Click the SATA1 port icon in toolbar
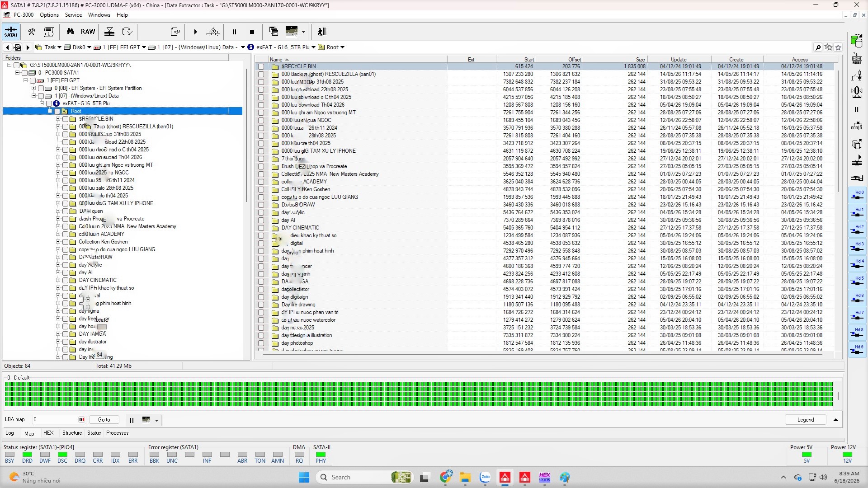 (x=11, y=32)
